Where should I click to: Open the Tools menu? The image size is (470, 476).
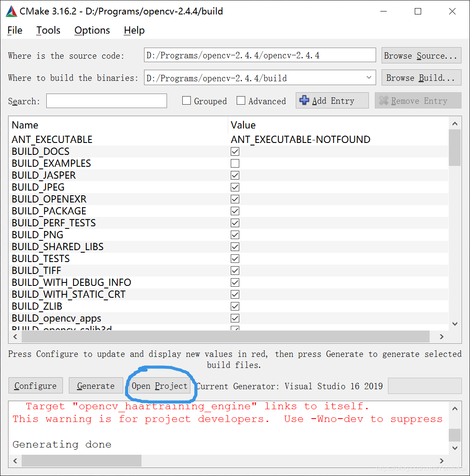[48, 30]
